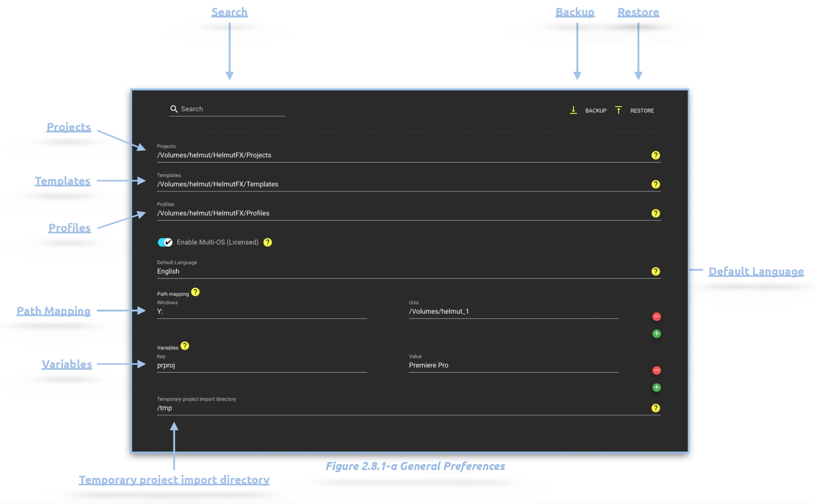Open help icon for Templates path

click(x=655, y=184)
